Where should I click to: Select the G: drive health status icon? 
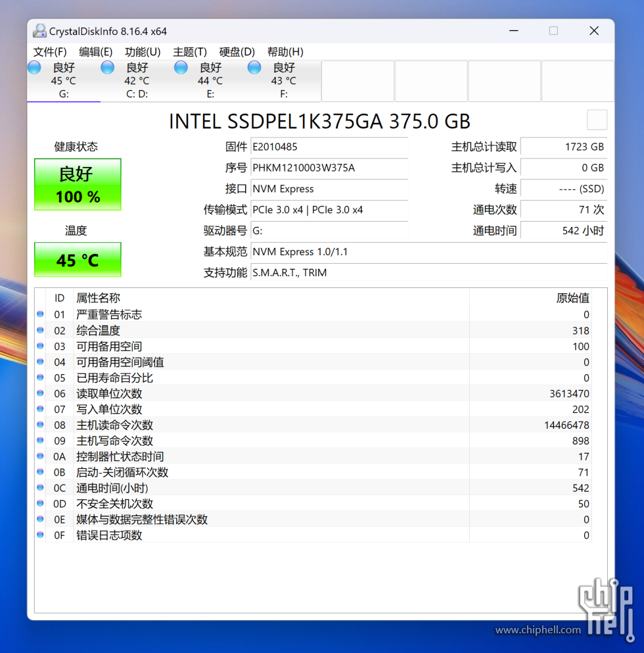(35, 68)
